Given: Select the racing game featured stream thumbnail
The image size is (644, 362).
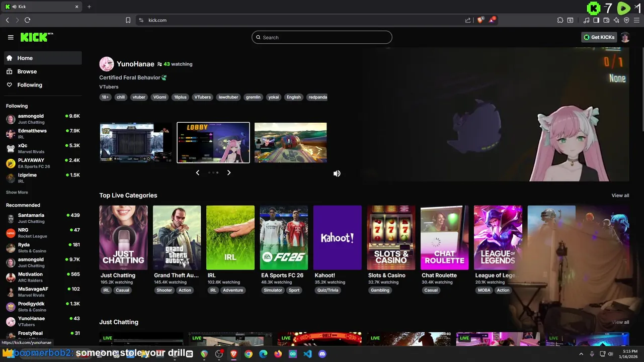Looking at the screenshot, I should tap(291, 142).
